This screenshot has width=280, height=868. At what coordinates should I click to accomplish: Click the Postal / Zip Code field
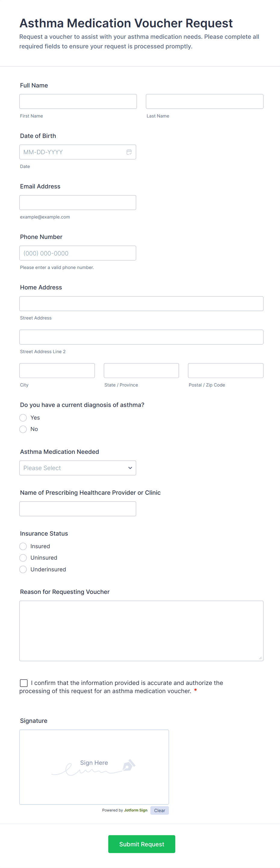(225, 370)
